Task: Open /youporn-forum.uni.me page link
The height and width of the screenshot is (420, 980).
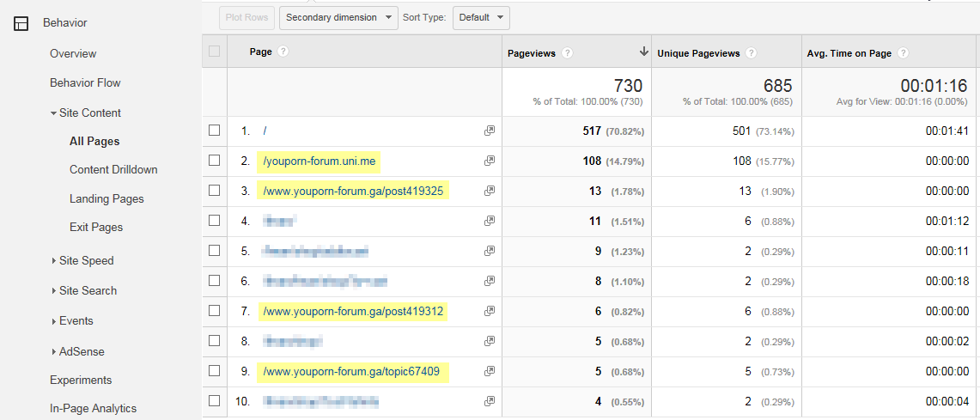Action: (x=320, y=161)
